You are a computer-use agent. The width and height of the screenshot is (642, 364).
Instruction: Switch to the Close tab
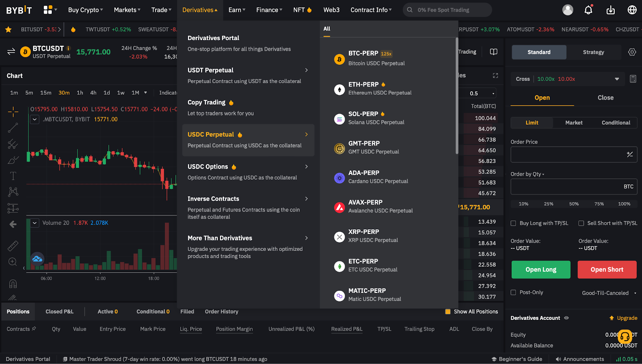(605, 98)
